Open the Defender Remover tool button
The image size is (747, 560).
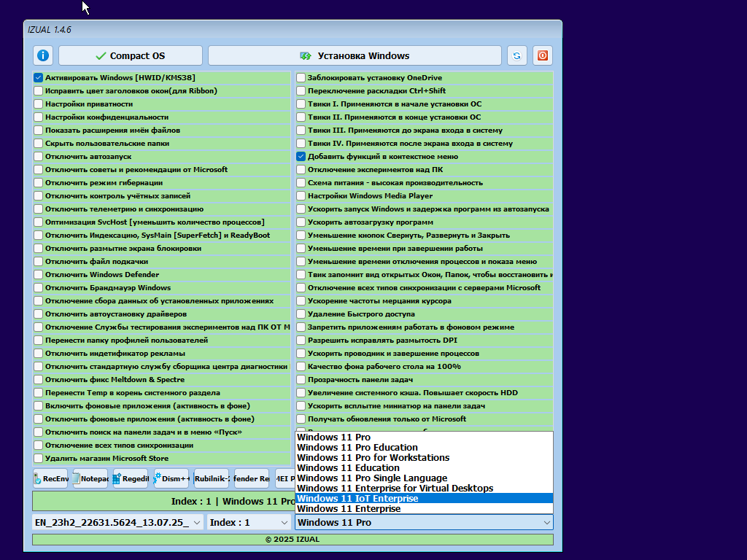coord(252,478)
